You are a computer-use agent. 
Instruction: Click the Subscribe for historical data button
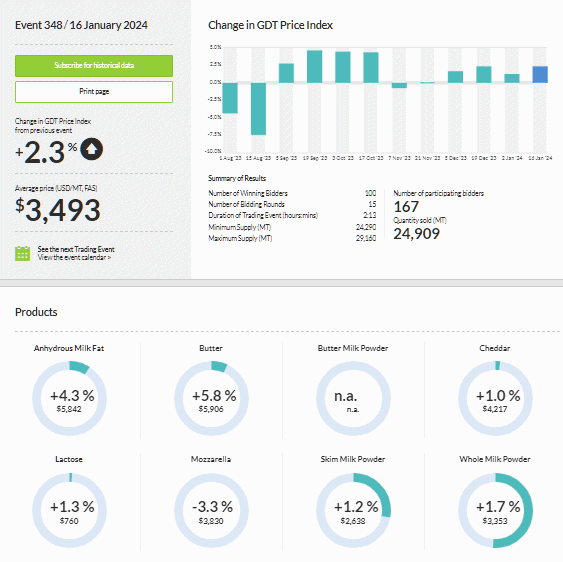94,66
